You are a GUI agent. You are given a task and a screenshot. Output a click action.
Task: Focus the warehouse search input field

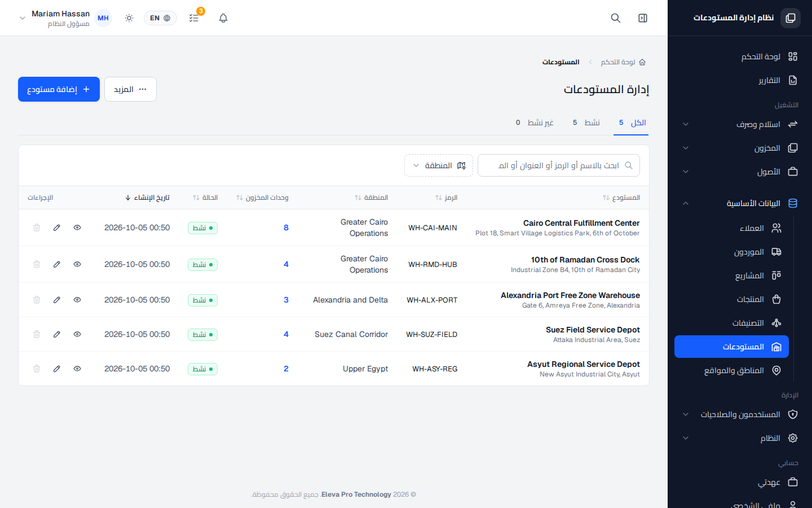(559, 165)
